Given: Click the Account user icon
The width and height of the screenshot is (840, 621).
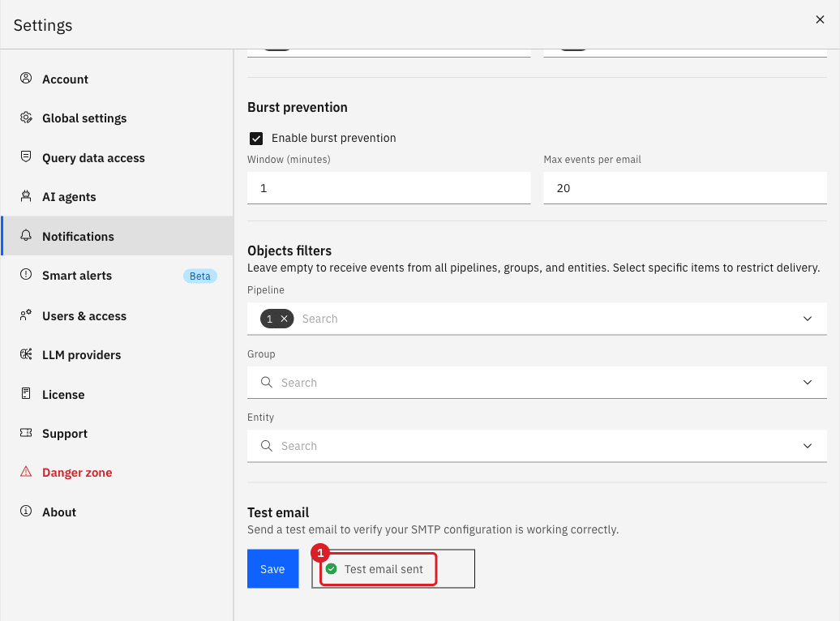Looking at the screenshot, I should click(x=26, y=78).
